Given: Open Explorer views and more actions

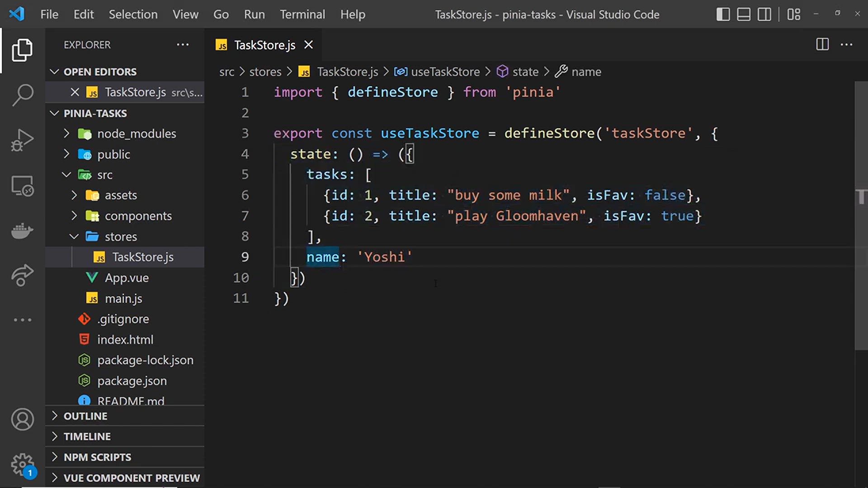Looking at the screenshot, I should pos(183,45).
